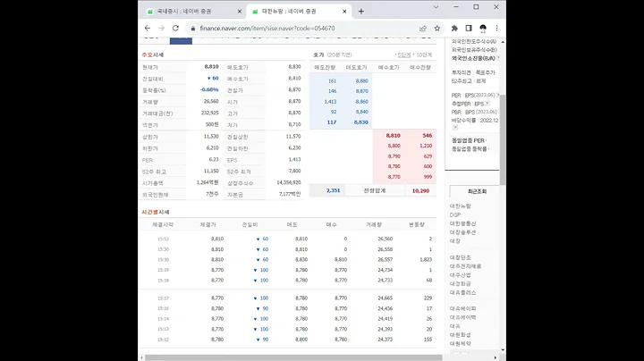Click current price value 8,810 in 주요시세
Screen dimensions: 644x361
[211, 66]
